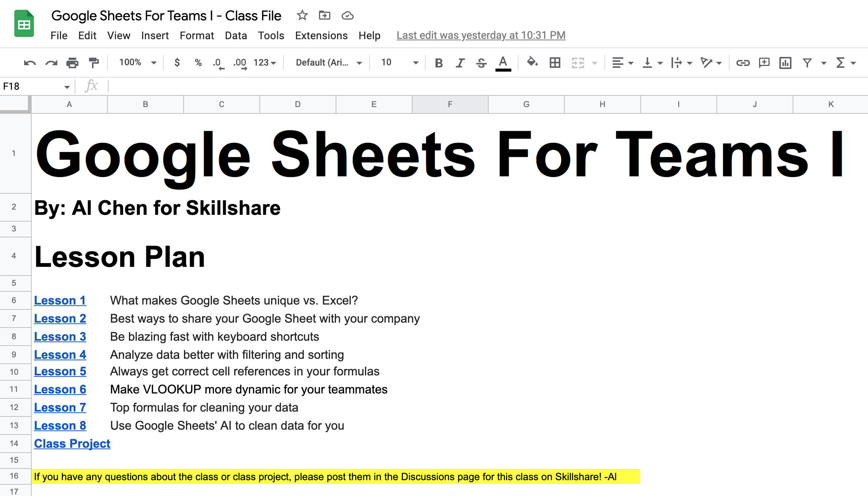The image size is (868, 496).
Task: Select the yellow highlighted note cell
Action: [x=336, y=476]
